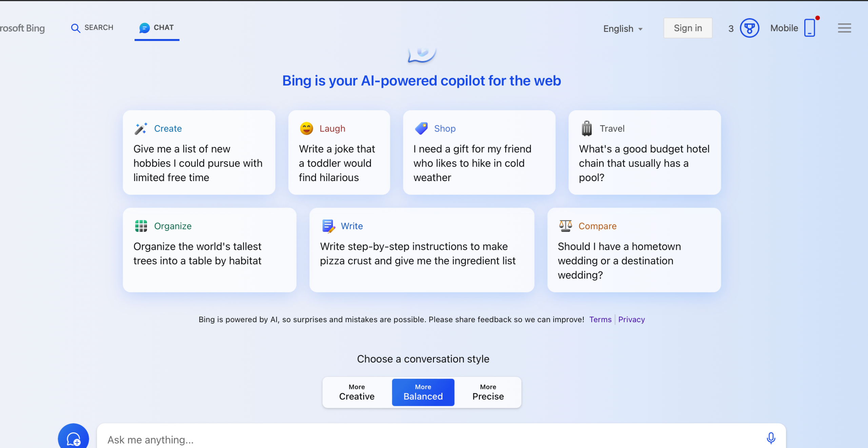
Task: Open the Rewards trophy icon
Action: click(x=749, y=28)
